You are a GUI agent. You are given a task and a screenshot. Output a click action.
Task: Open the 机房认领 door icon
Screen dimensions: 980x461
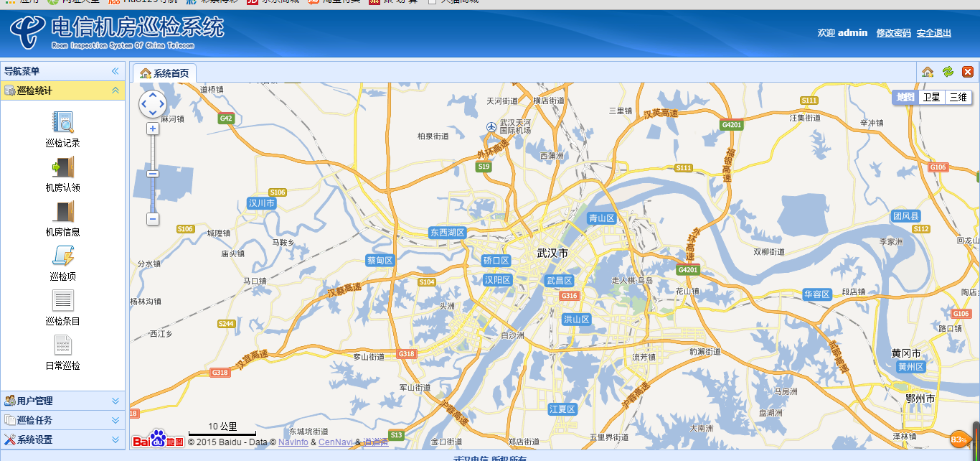click(x=63, y=167)
